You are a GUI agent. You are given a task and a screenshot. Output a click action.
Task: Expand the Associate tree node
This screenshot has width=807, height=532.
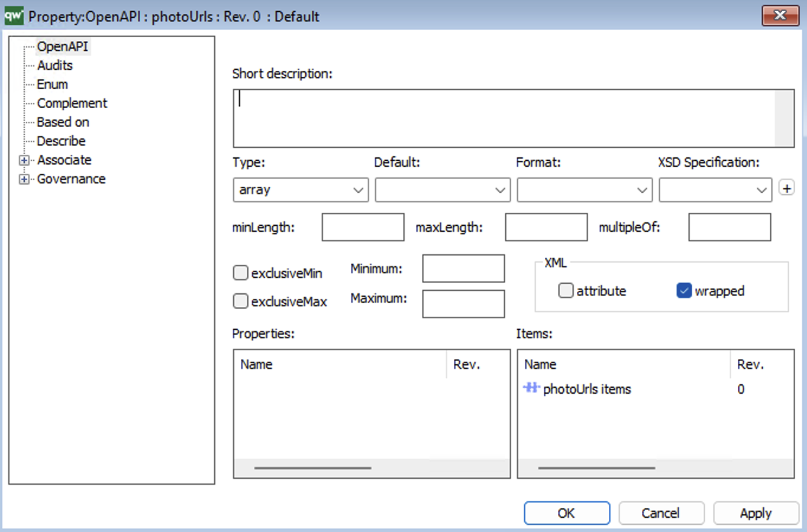coord(24,160)
